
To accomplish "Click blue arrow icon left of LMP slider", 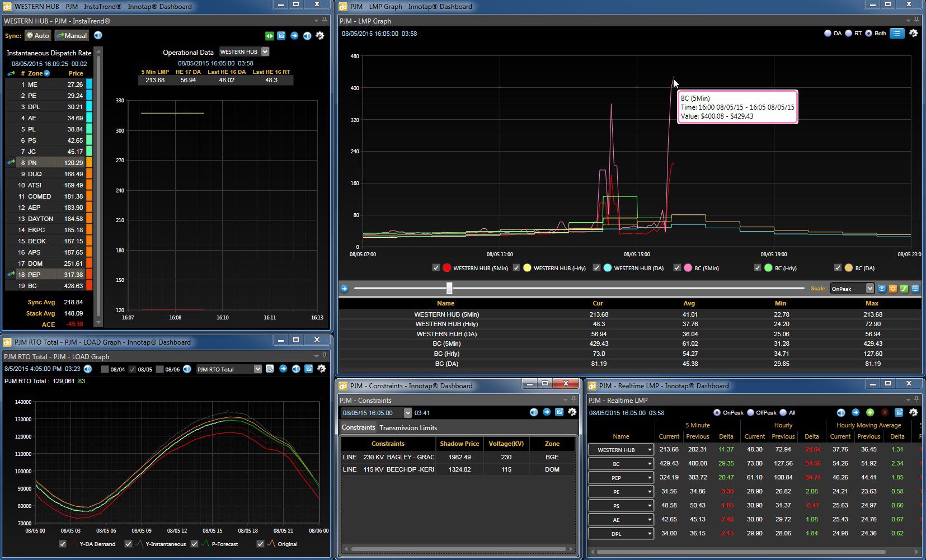I will (x=344, y=289).
